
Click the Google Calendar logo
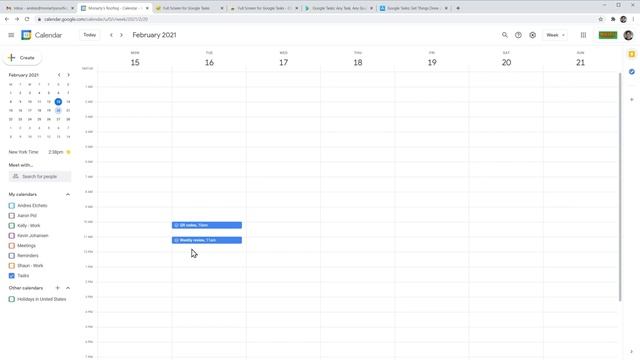point(26,35)
